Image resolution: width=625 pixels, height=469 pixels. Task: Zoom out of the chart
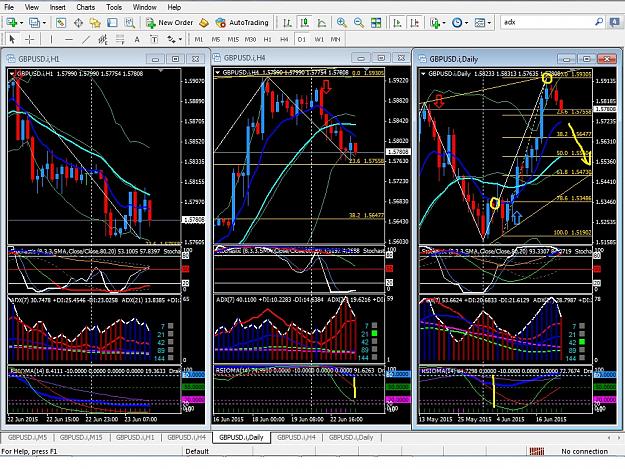[x=359, y=23]
